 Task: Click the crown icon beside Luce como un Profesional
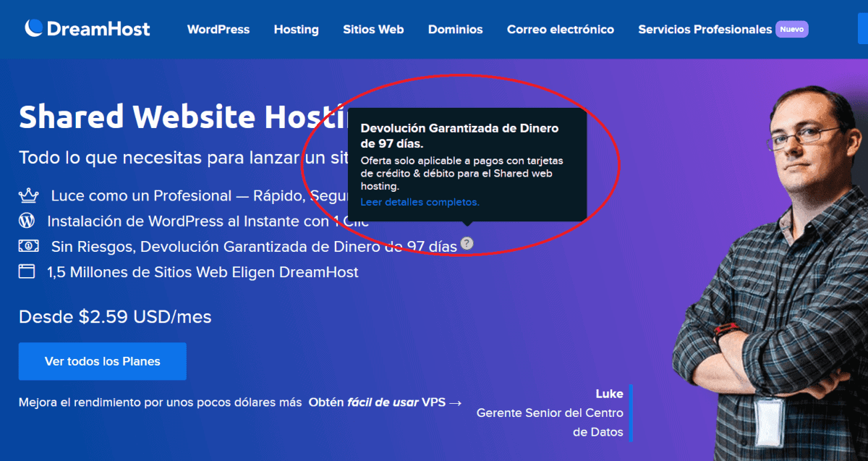pos(27,195)
